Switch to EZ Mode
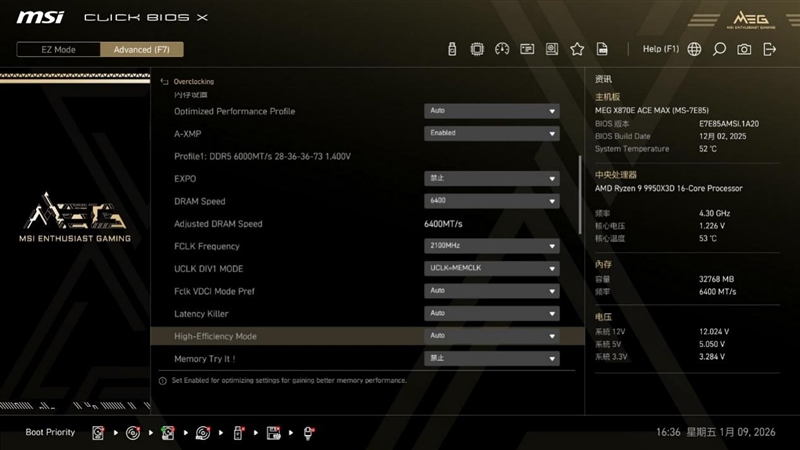 click(59, 49)
